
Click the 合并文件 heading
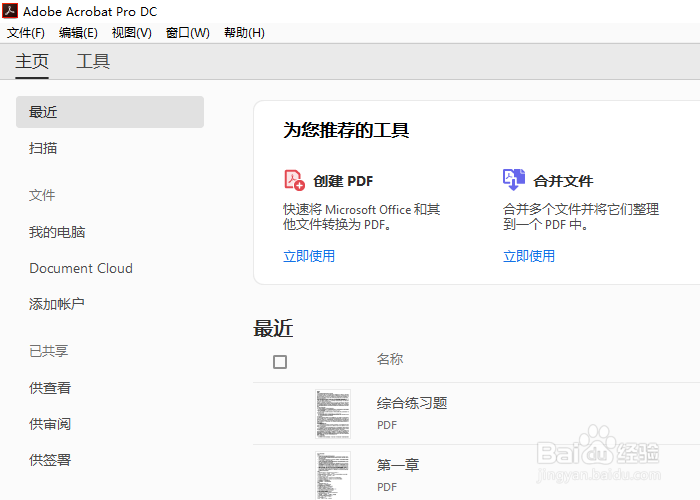tap(563, 181)
